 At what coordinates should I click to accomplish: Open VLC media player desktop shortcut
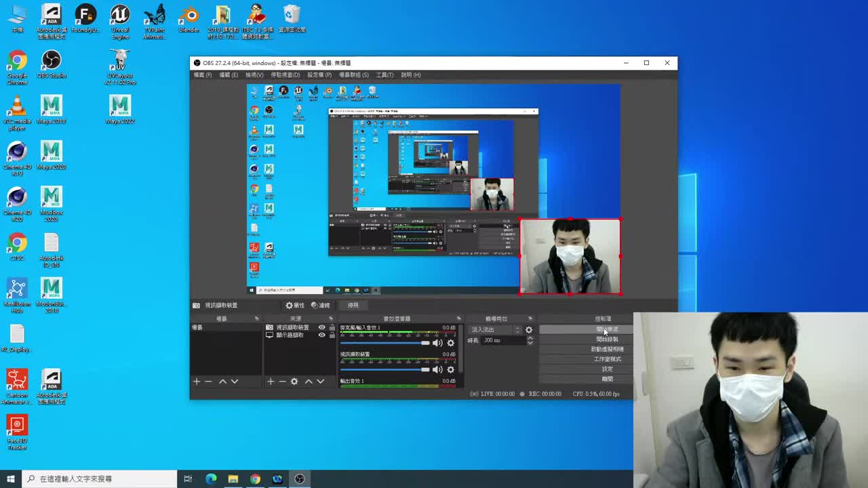pyautogui.click(x=17, y=113)
